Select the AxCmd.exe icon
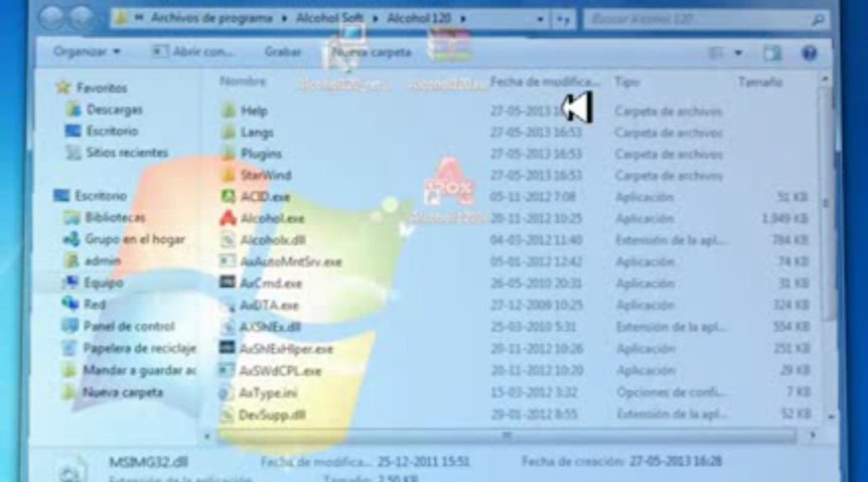 pos(229,283)
